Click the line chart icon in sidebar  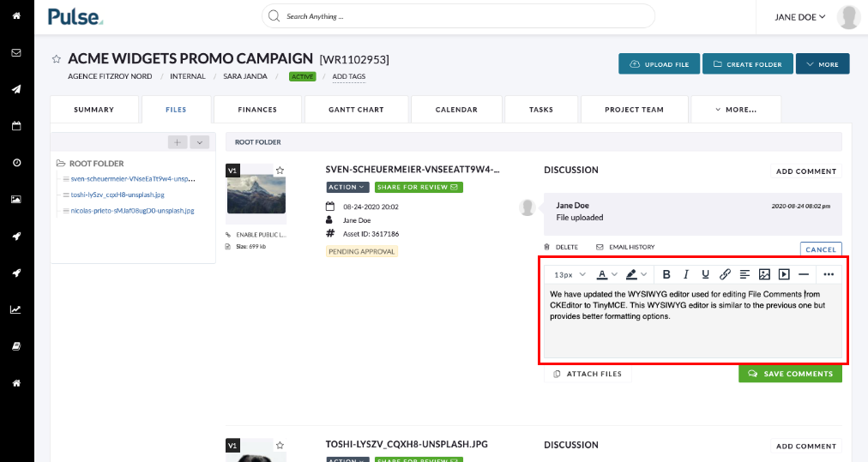point(16,309)
